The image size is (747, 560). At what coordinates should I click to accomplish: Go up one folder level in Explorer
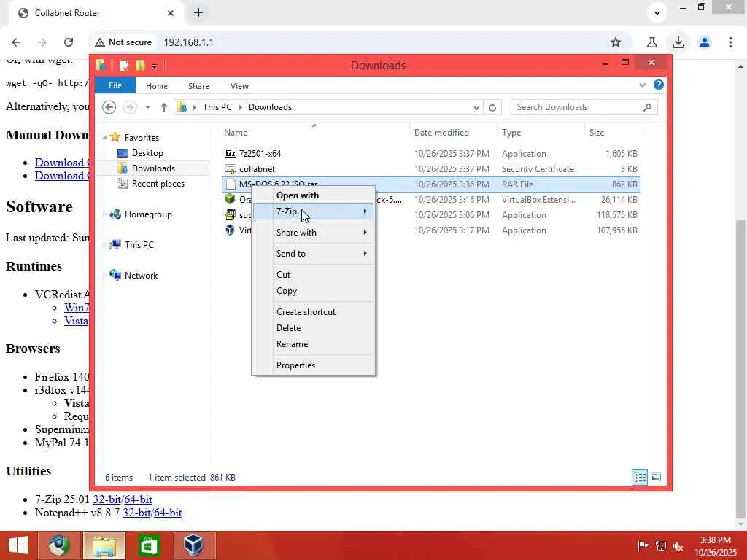[164, 107]
